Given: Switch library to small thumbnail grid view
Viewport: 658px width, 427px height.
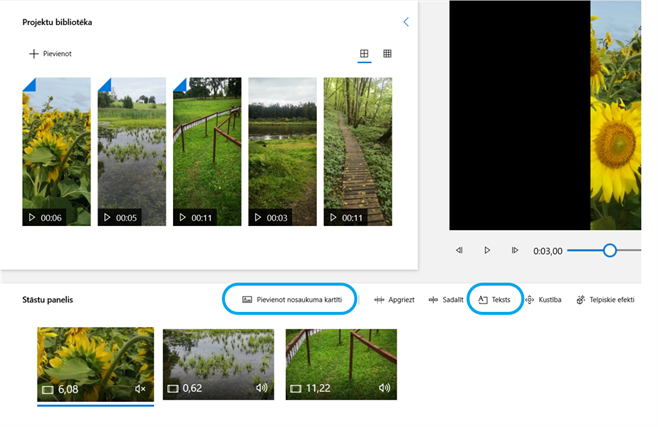Looking at the screenshot, I should 388,54.
